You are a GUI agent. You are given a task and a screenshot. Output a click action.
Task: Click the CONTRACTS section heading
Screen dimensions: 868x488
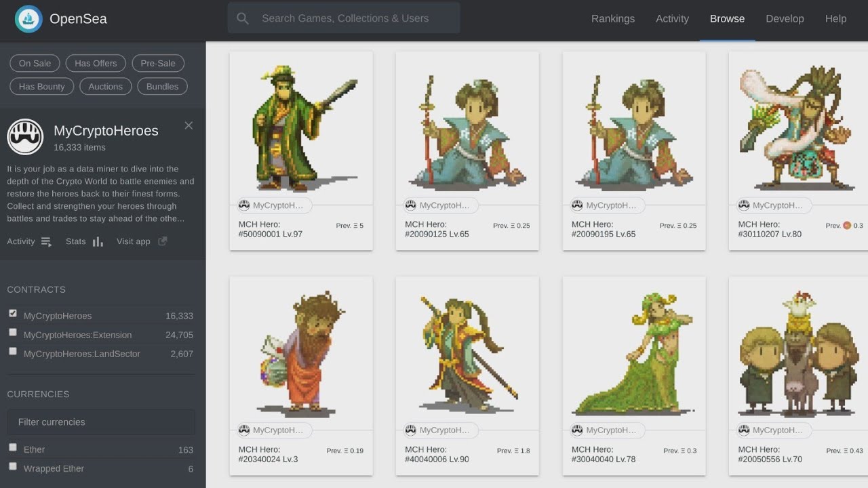[x=37, y=289]
